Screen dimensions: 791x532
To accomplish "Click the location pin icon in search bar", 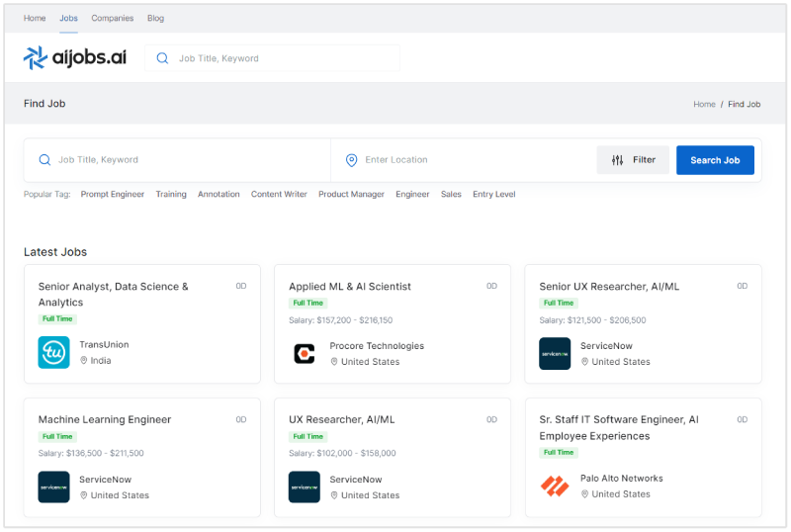I will [351, 160].
